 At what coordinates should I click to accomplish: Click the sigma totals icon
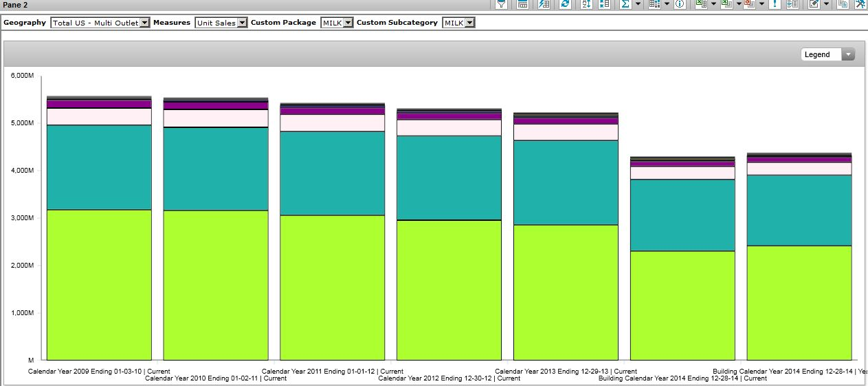click(625, 4)
